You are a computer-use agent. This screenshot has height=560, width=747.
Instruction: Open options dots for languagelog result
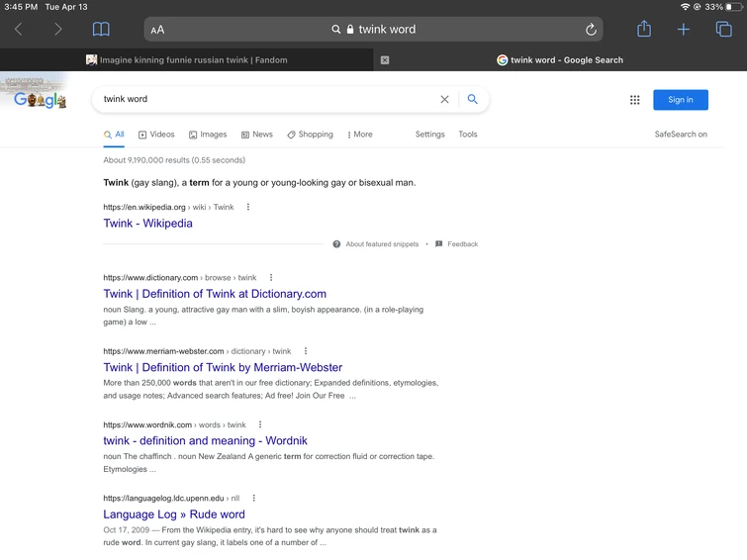[x=253, y=498]
